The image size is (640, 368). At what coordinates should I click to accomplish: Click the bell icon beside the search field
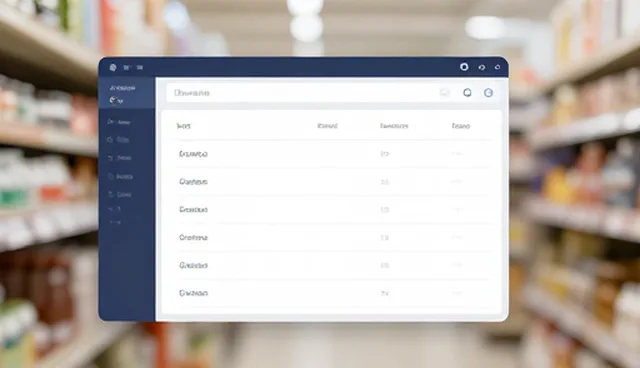coord(467,93)
